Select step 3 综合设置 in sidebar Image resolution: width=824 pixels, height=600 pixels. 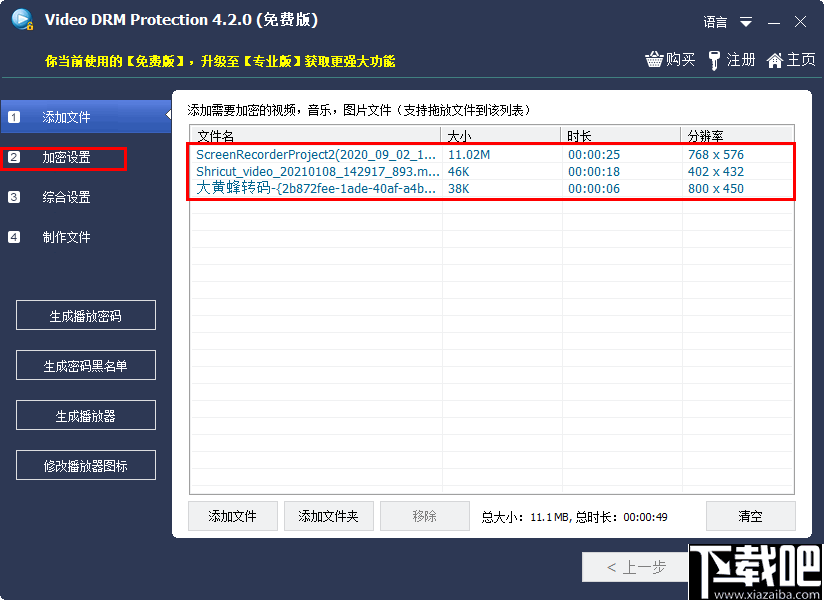[x=60, y=197]
